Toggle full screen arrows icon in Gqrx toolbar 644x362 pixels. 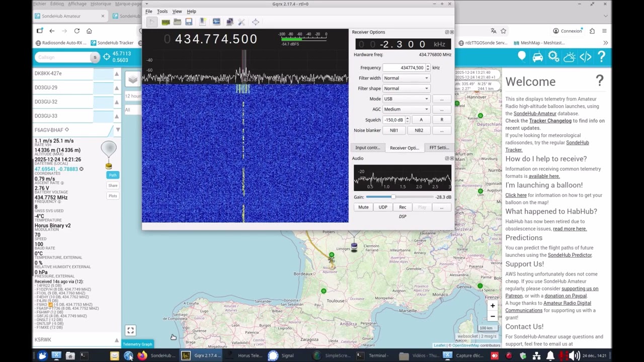pos(256,22)
